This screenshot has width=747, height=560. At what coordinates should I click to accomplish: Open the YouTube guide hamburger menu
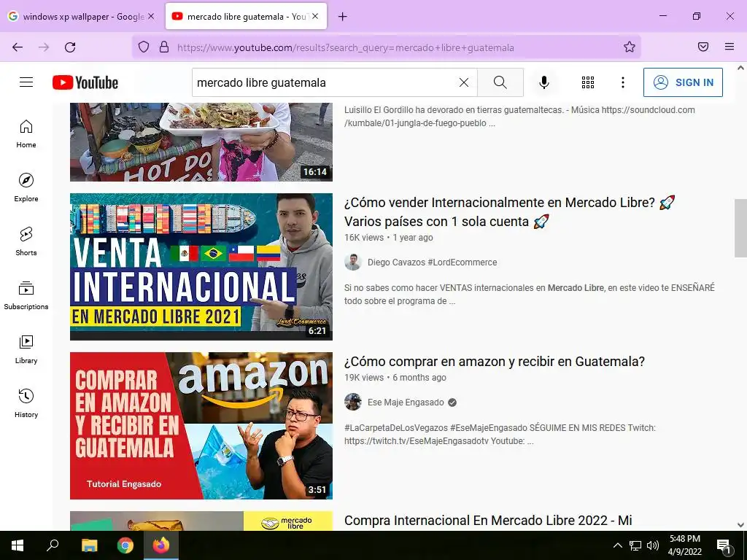point(26,82)
